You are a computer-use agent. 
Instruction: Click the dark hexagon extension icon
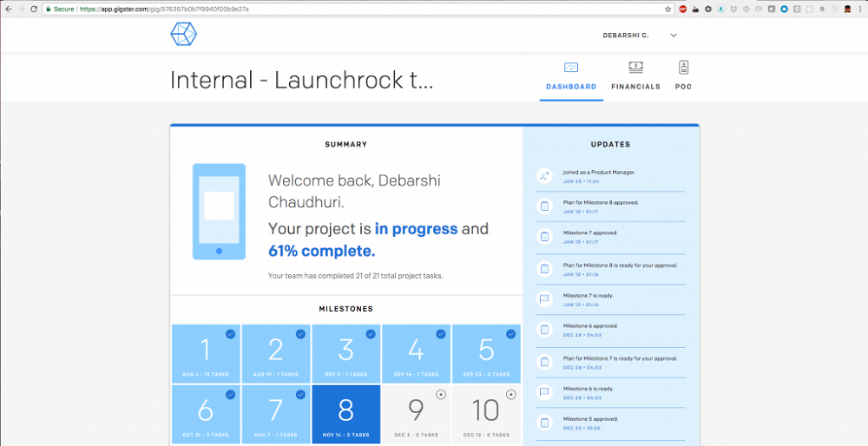pyautogui.click(x=708, y=10)
